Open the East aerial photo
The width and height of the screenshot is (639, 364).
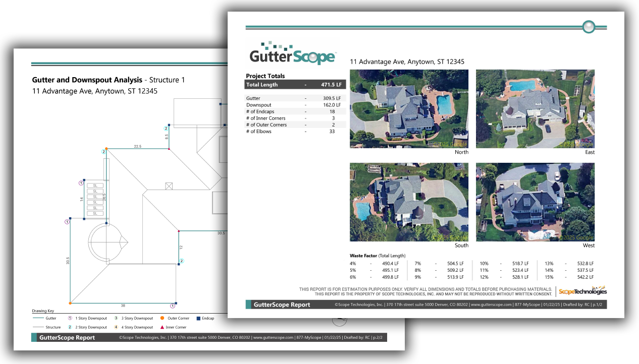535,109
